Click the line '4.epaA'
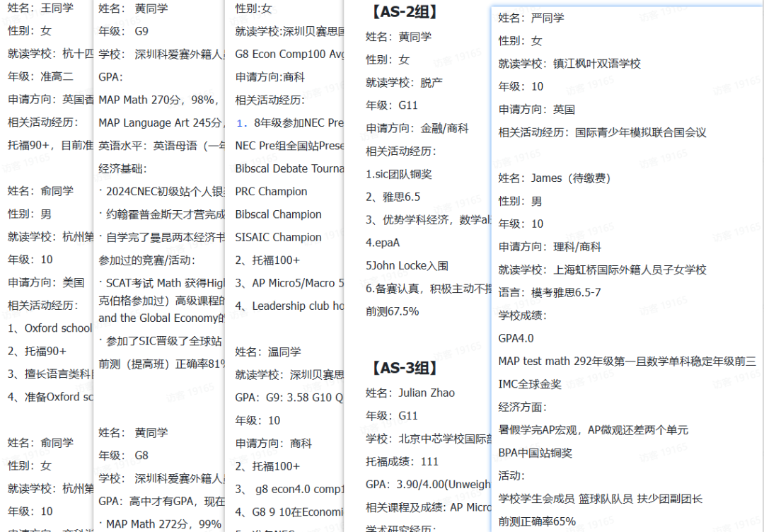The width and height of the screenshot is (764, 532). point(383,243)
